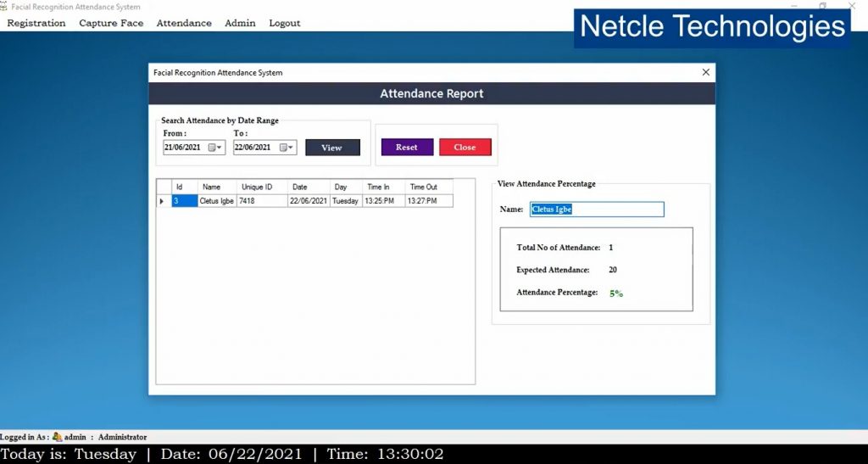This screenshot has width=868, height=464.
Task: Click the admin user icon in status bar
Action: click(x=57, y=437)
